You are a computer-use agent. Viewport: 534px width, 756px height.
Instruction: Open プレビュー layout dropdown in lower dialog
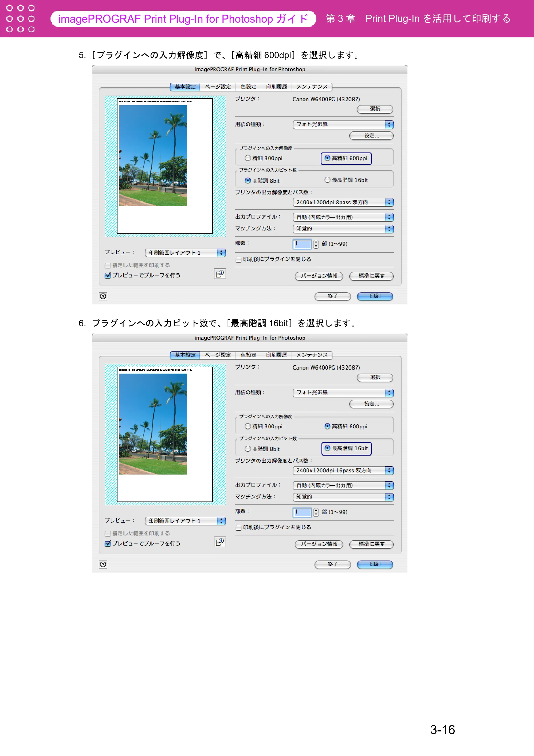[185, 521]
